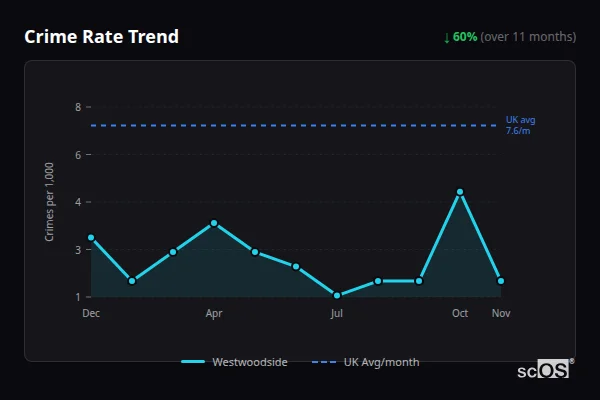This screenshot has width=600, height=400.
Task: Toggle the UK Avg/month legend entry
Action: [365, 362]
